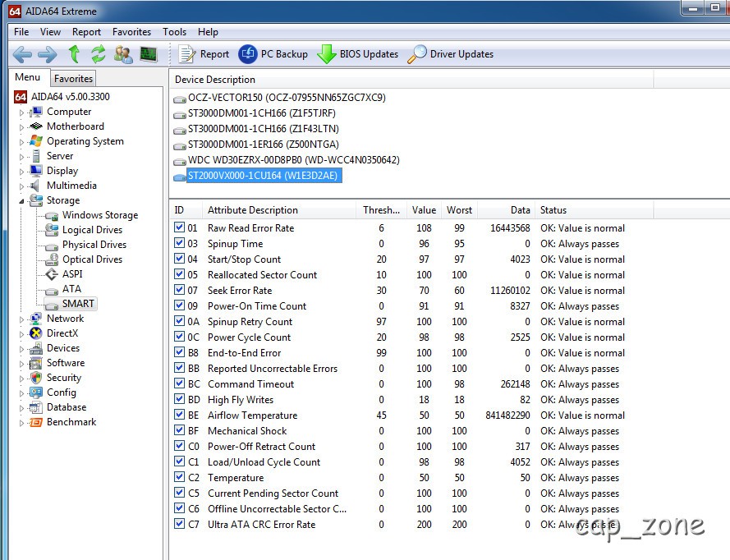Viewport: 730px width, 560px height.
Task: Click BIOS Updates button
Action: pos(357,54)
